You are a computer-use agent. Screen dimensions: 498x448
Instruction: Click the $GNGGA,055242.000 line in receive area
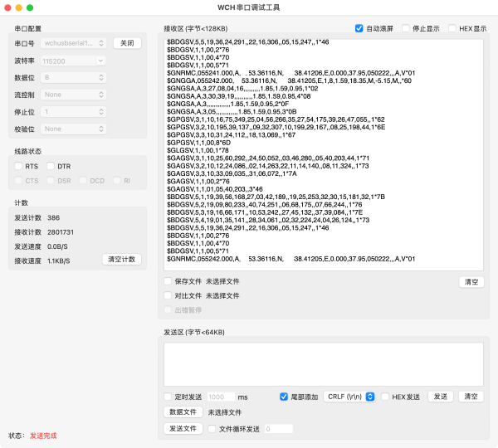pyautogui.click(x=289, y=80)
